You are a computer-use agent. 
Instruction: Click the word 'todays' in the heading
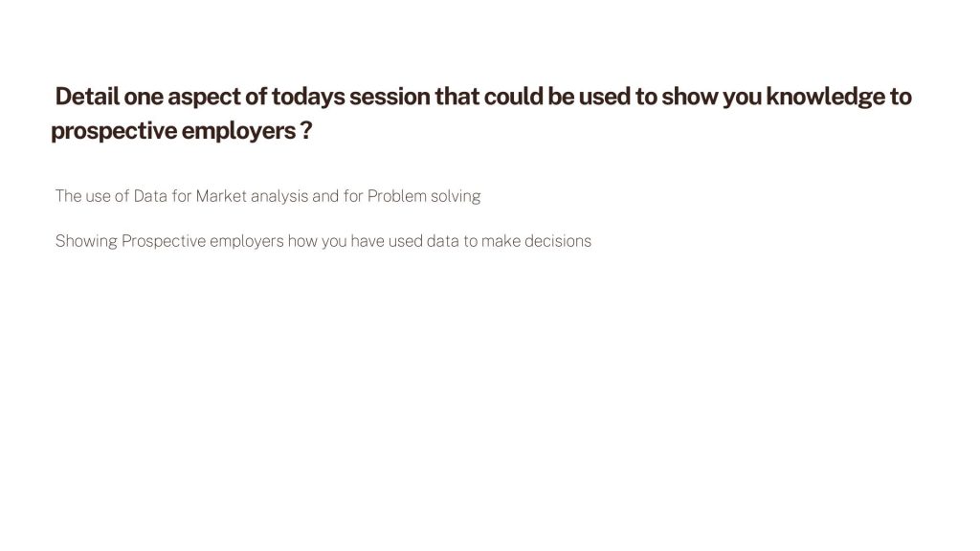307,98
